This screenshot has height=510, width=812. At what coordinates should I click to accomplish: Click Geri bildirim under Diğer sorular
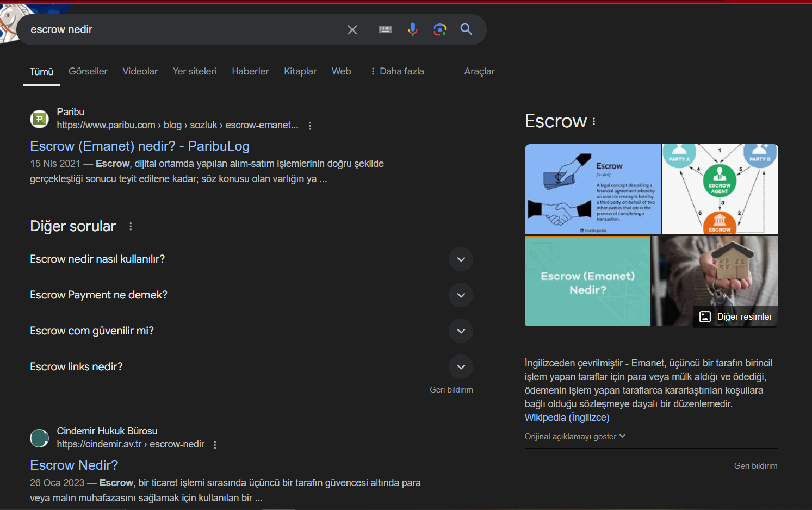[451, 390]
